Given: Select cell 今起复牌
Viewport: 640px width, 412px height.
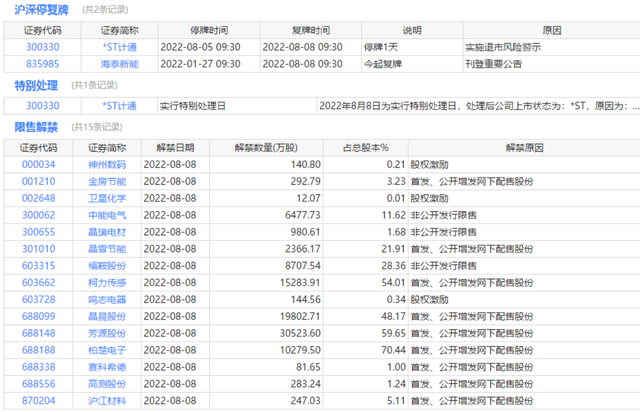Looking at the screenshot, I should coord(383,64).
